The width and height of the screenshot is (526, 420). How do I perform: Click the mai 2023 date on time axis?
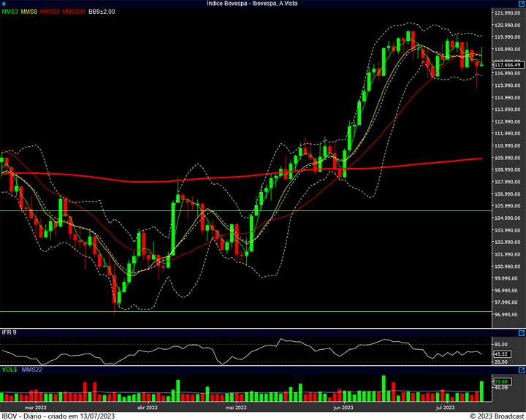tap(237, 408)
